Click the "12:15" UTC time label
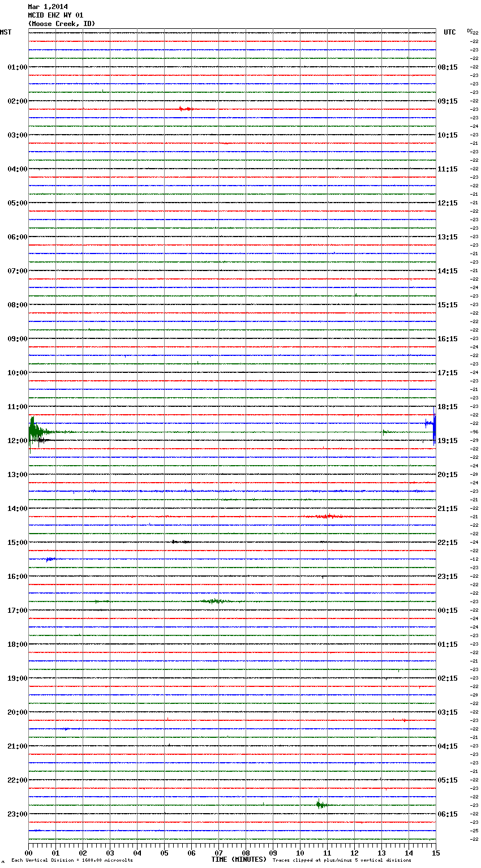This screenshot has width=481, height=868. point(448,203)
